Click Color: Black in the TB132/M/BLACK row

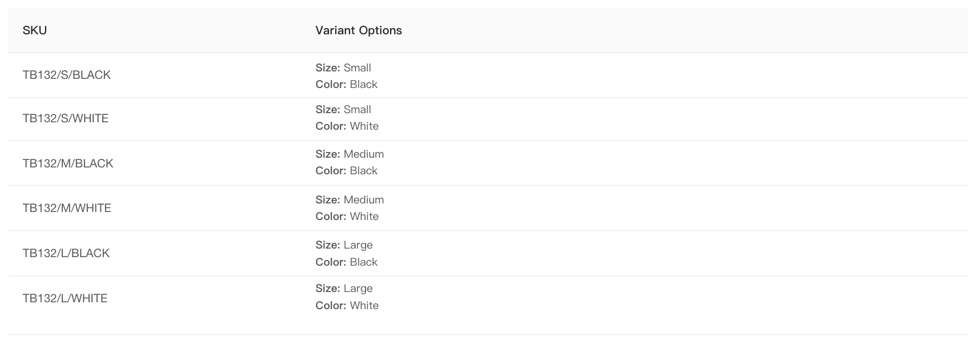point(347,171)
